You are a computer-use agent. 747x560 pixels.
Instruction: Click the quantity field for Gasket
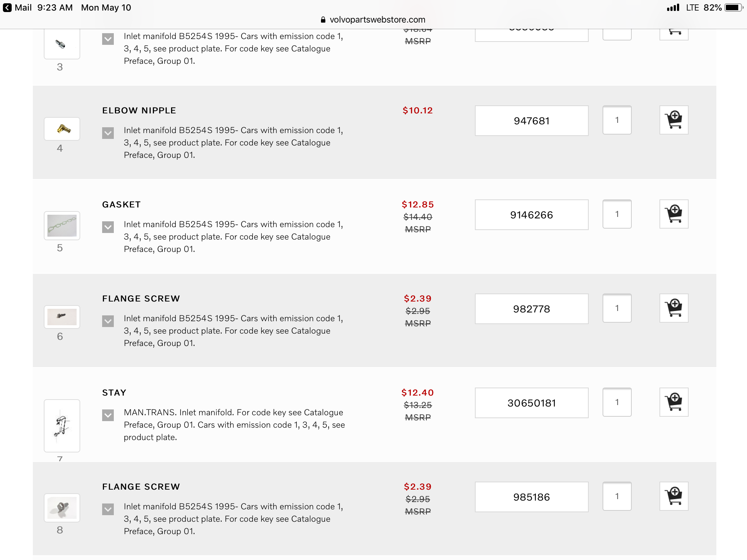[x=617, y=214]
